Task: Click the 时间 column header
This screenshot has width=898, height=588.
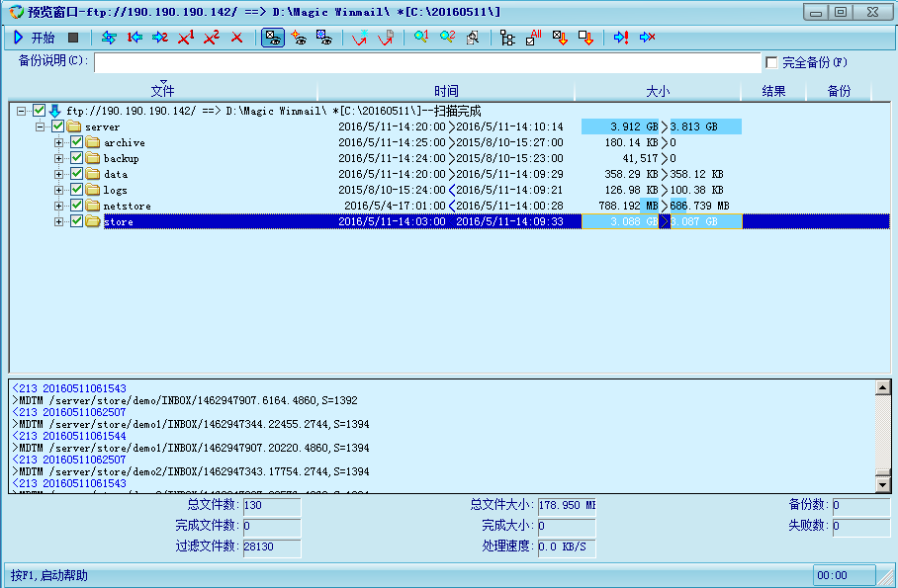Action: tap(445, 91)
